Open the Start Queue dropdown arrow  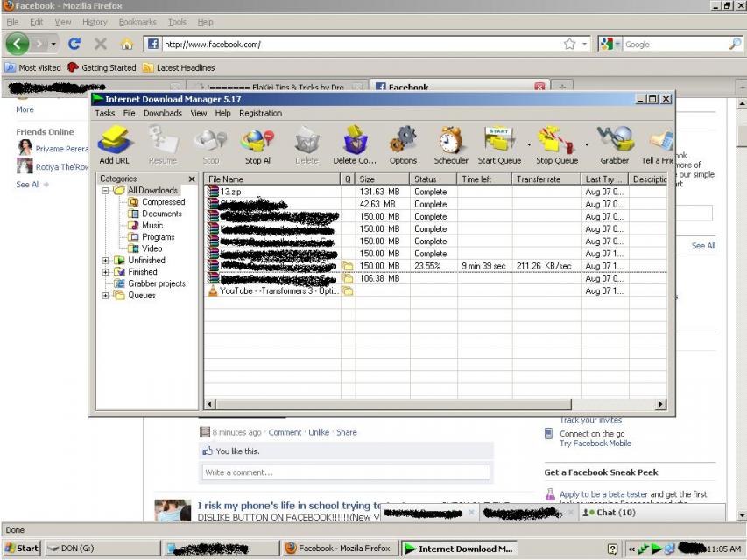click(x=529, y=144)
